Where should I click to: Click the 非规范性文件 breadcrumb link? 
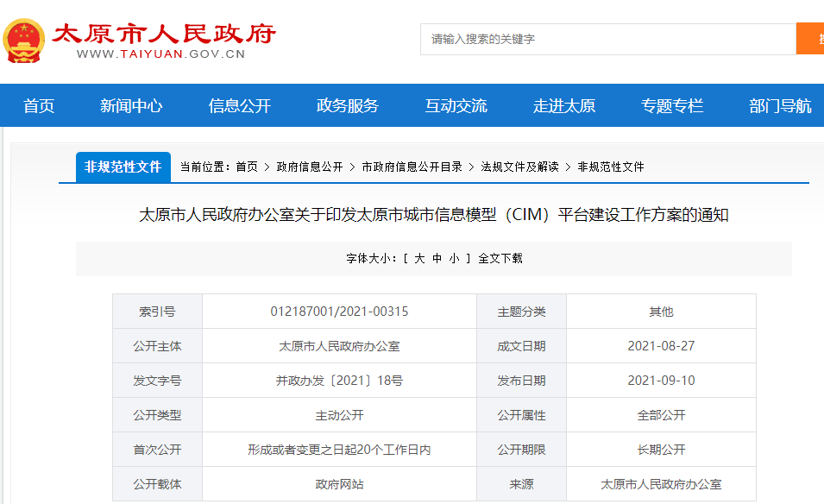[x=611, y=167]
